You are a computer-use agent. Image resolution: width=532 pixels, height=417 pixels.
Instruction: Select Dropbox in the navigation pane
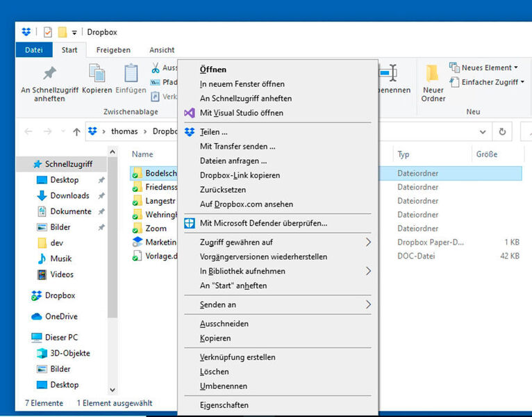[x=60, y=295]
